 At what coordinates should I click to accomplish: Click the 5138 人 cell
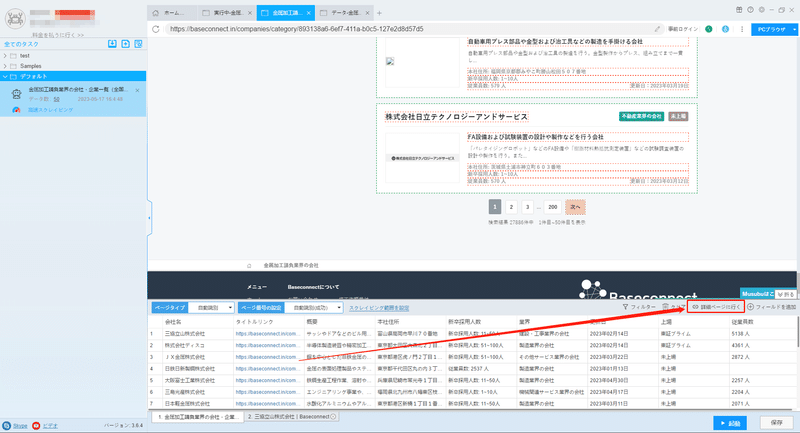(763, 334)
